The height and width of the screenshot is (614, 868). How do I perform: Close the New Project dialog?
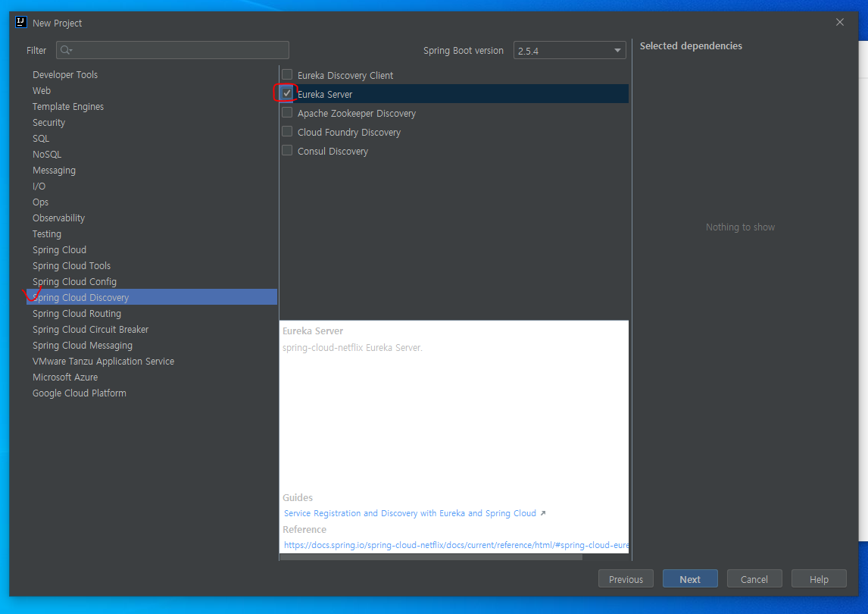[840, 22]
